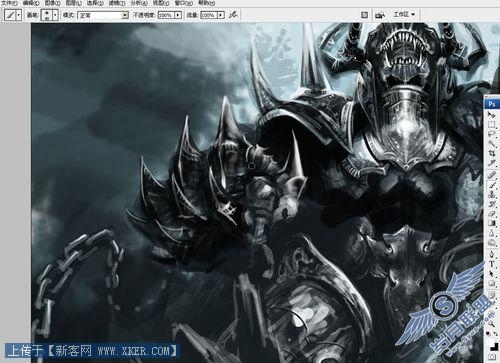This screenshot has width=500, height=363.
Task: Open the 编辑 (Edit) menu
Action: click(31, 3)
